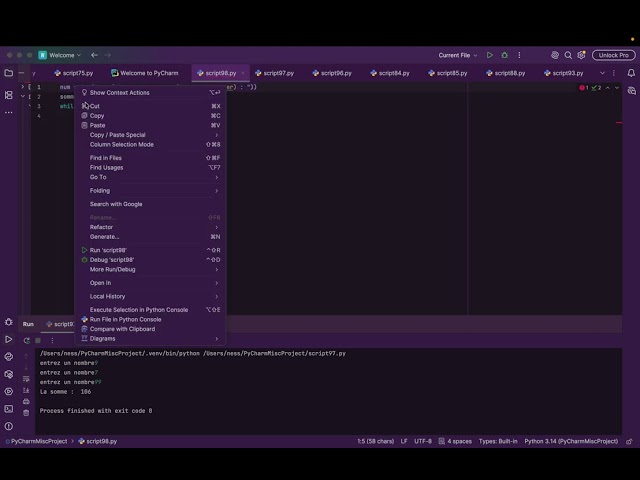Select Compare with Clipboard
The height and width of the screenshot is (480, 640).
[x=151, y=329]
